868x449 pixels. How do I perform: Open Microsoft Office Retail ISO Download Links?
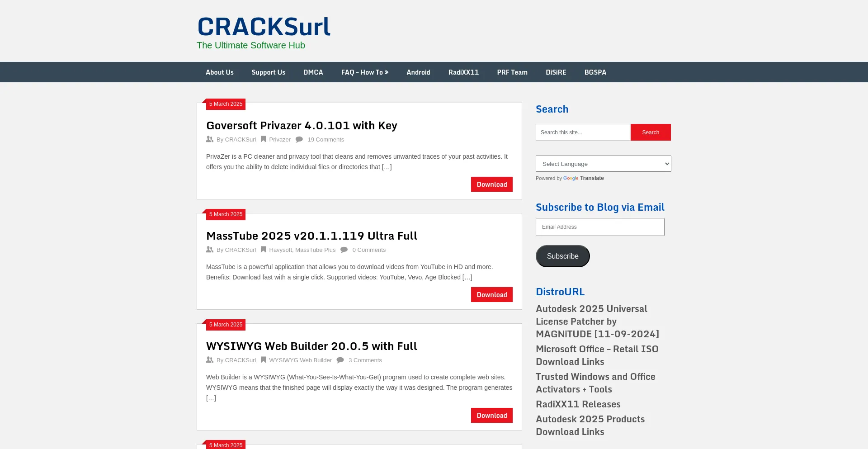tap(597, 355)
